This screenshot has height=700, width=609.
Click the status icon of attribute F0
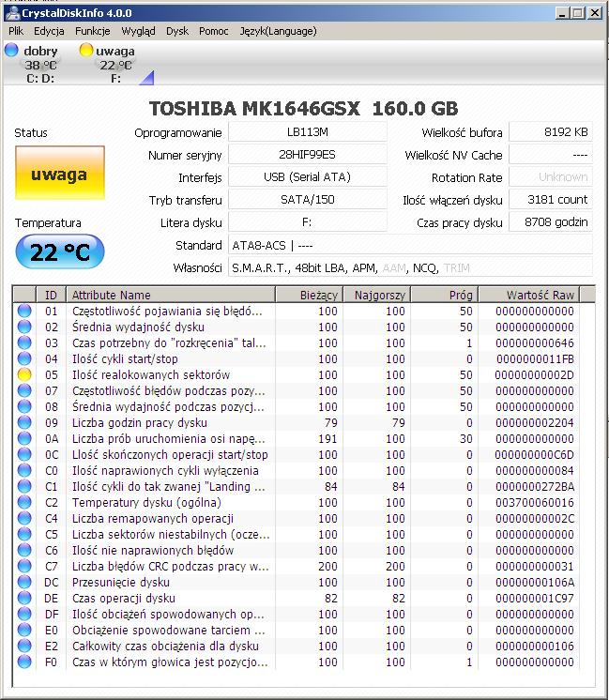coord(24,662)
